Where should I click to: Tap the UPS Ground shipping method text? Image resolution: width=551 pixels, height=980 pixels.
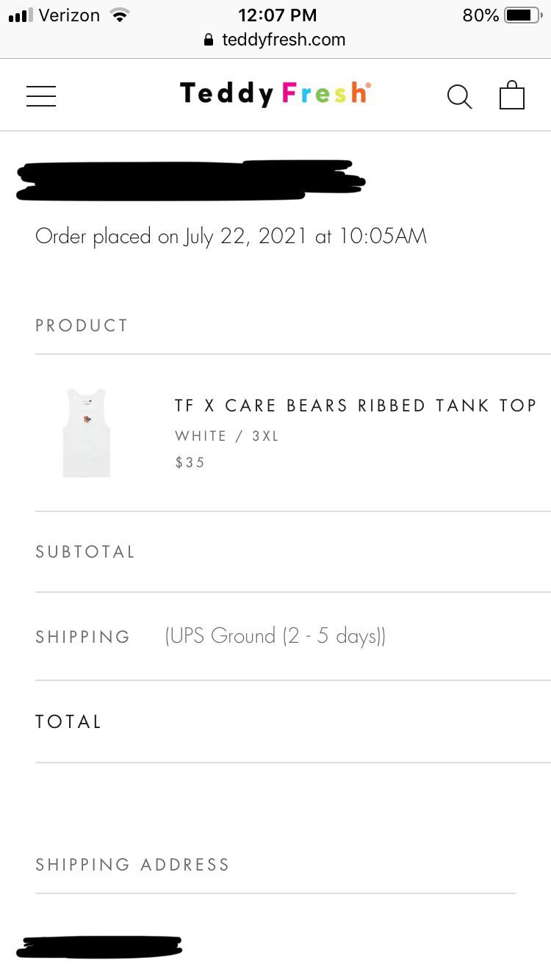pyautogui.click(x=275, y=636)
